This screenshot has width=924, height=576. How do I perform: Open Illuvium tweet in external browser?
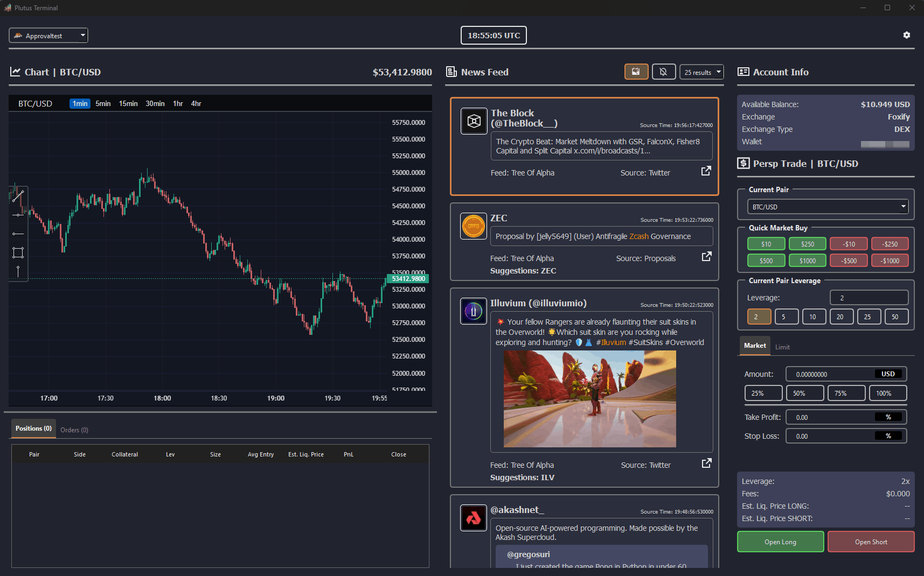click(706, 463)
